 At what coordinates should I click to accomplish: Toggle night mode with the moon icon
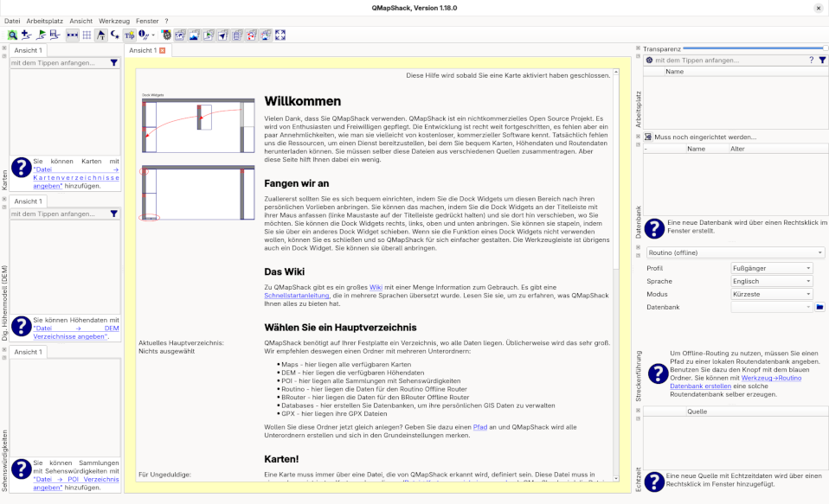pyautogui.click(x=115, y=35)
